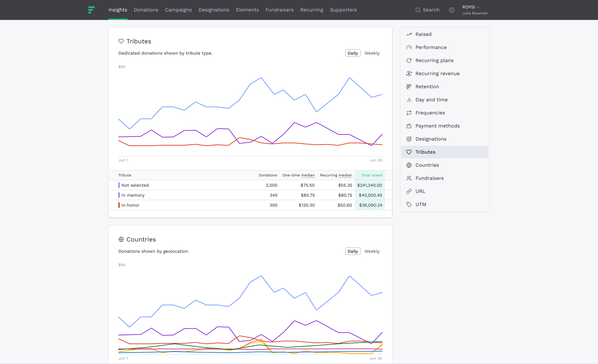This screenshot has height=364, width=598.
Task: Sort table by Total raised column
Action: pyautogui.click(x=372, y=175)
